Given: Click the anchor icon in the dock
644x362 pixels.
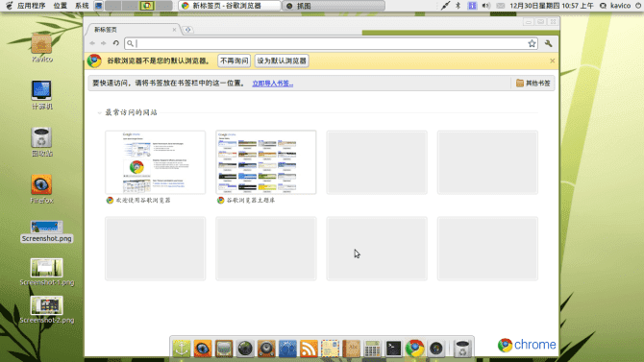Looking at the screenshot, I should (x=181, y=349).
